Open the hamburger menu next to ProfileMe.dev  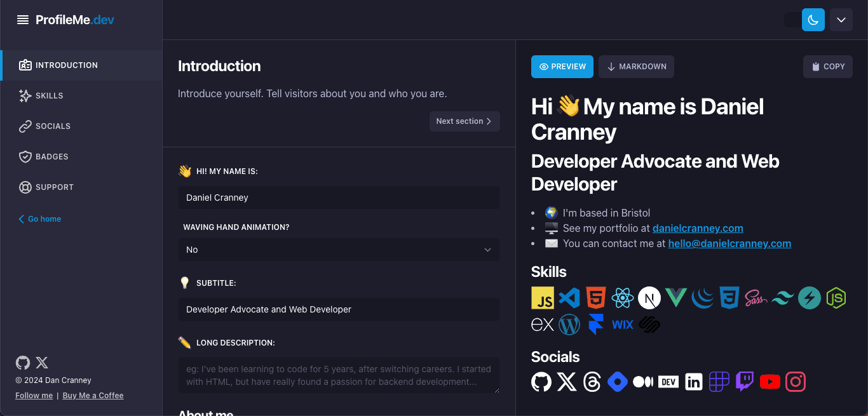23,19
